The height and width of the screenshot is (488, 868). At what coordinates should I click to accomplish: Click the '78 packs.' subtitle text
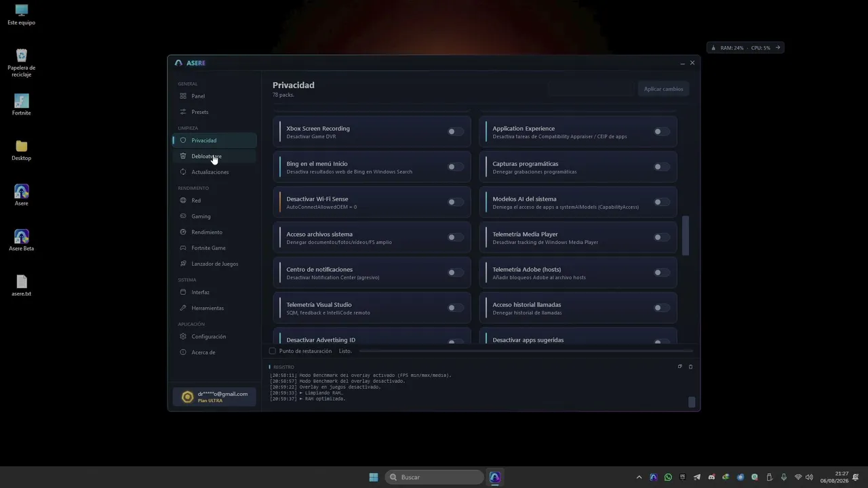click(283, 95)
